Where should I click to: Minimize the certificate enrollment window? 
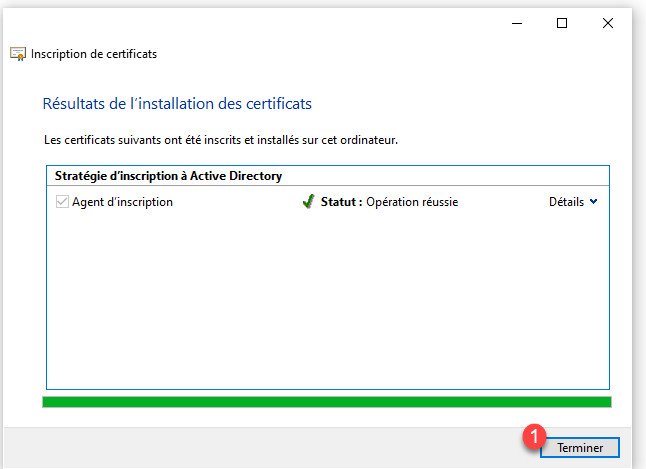(x=516, y=23)
